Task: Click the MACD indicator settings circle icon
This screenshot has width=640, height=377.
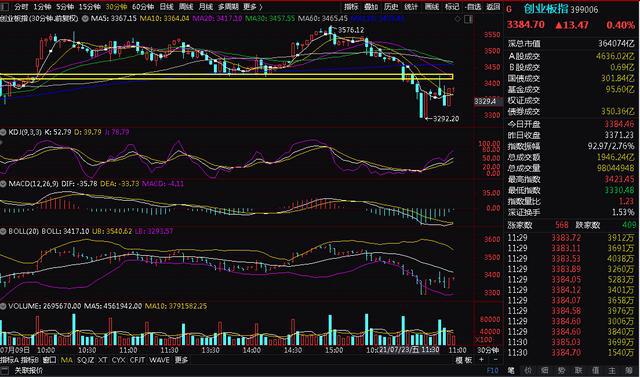Action: [3, 184]
